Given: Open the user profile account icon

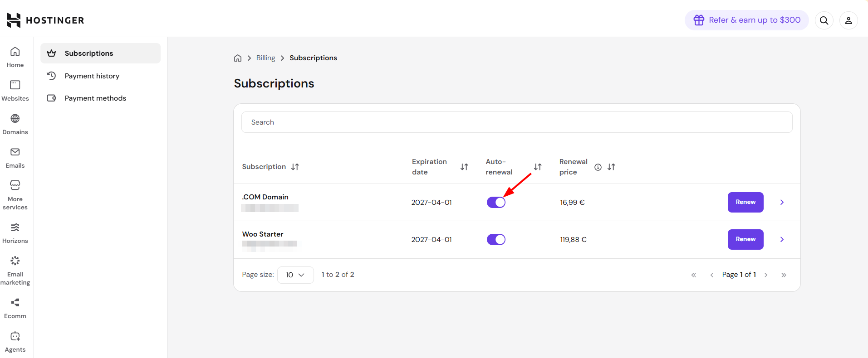Looking at the screenshot, I should coord(848,20).
